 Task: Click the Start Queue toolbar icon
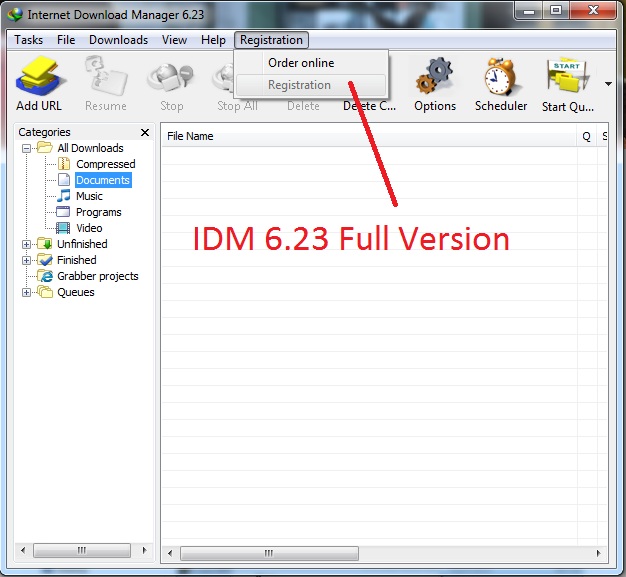click(567, 76)
